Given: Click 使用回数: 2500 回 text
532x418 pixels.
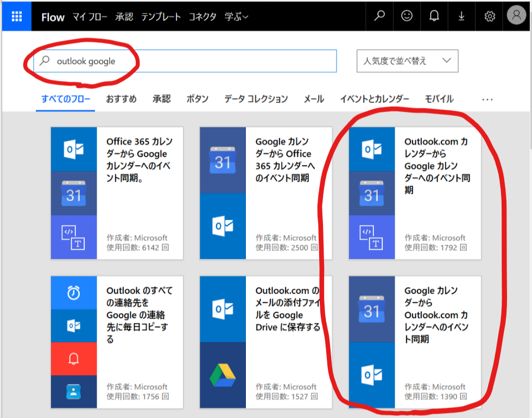Looking at the screenshot, I should click(287, 248).
